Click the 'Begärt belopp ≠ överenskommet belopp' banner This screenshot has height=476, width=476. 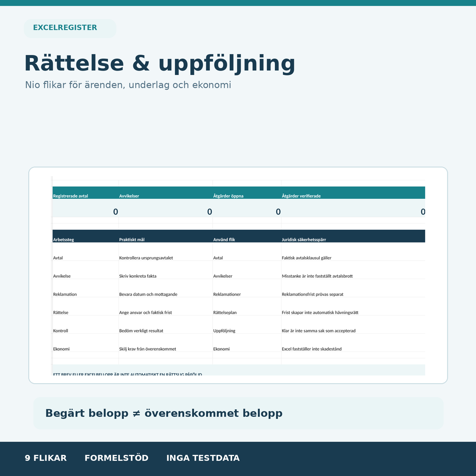[x=238, y=413]
